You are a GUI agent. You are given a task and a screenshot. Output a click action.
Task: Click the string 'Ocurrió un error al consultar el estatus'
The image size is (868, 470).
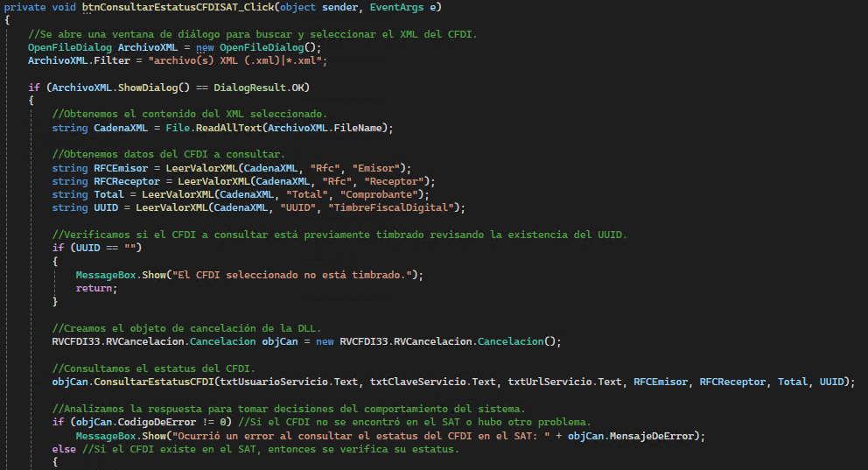pos(360,436)
